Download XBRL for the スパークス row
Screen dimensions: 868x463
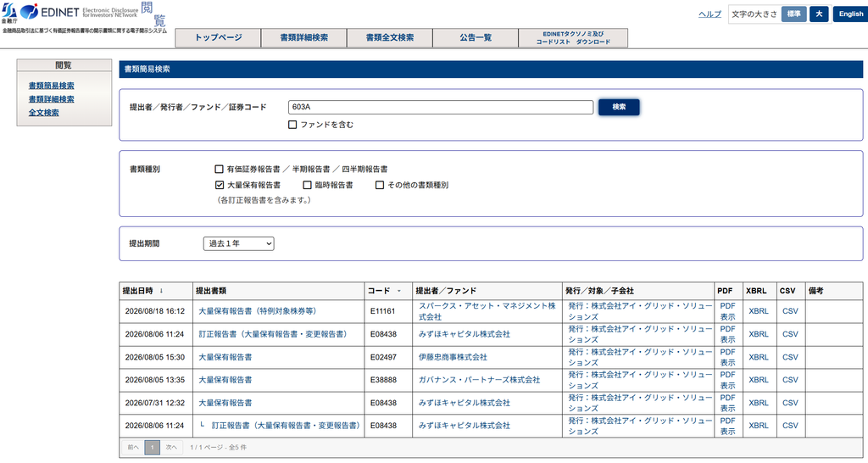(759, 311)
